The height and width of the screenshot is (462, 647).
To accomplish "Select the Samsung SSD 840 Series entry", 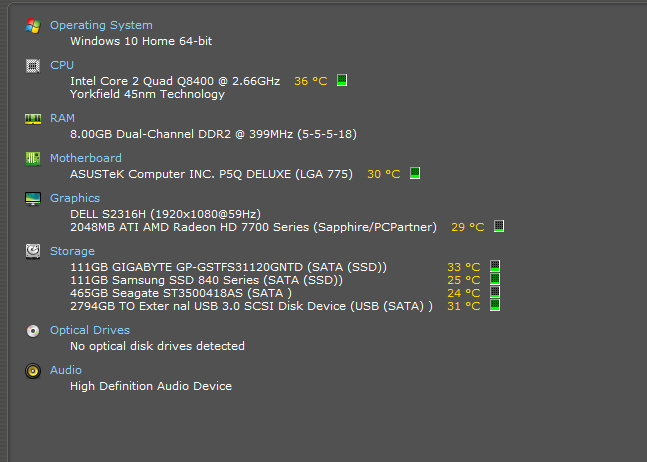I will click(x=206, y=280).
